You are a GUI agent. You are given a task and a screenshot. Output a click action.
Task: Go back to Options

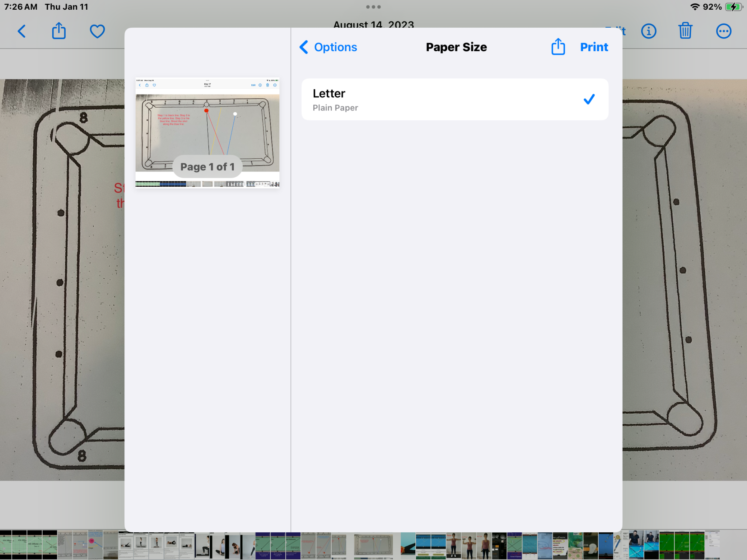(329, 47)
